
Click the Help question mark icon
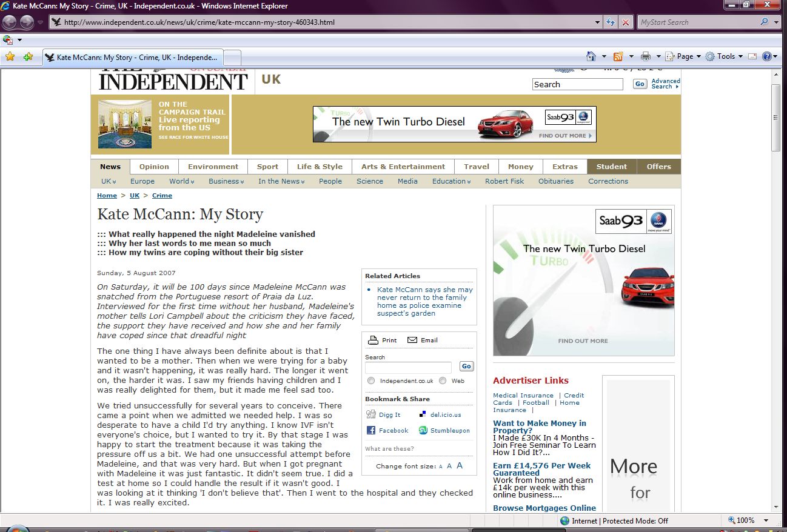(767, 56)
